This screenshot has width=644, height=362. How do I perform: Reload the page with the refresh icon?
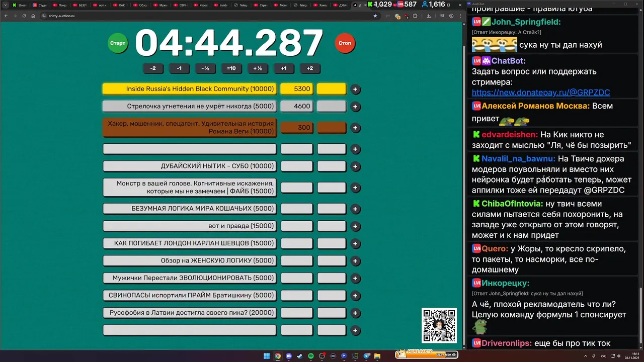coord(24,16)
